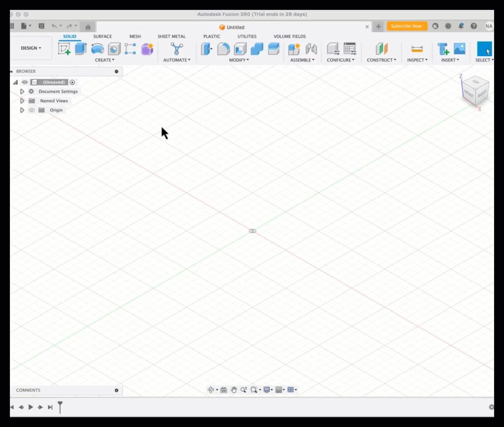The height and width of the screenshot is (427, 504).
Task: Switch to the UTILITIES tab
Action: (x=247, y=36)
